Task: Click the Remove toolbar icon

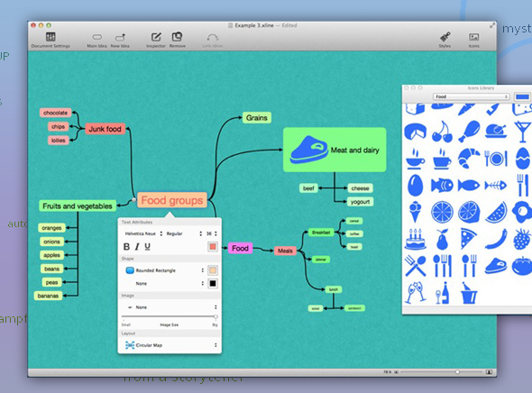Action: point(177,37)
